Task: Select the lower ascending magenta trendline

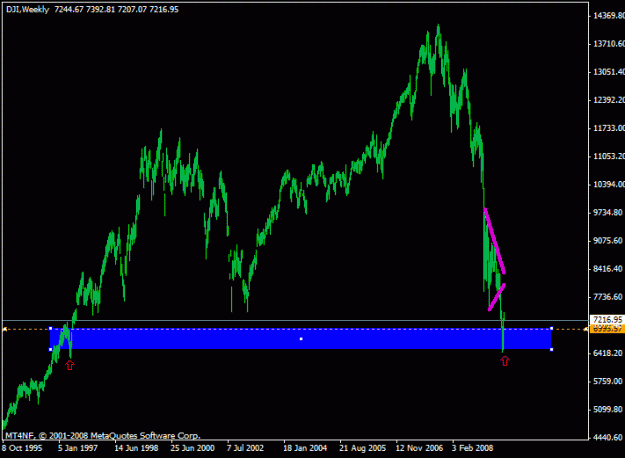Action: pyautogui.click(x=497, y=297)
